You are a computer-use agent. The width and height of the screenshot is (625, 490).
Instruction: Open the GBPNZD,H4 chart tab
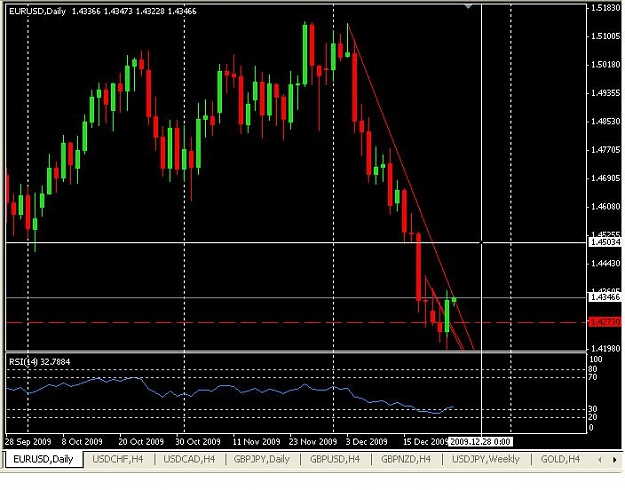tap(406, 459)
